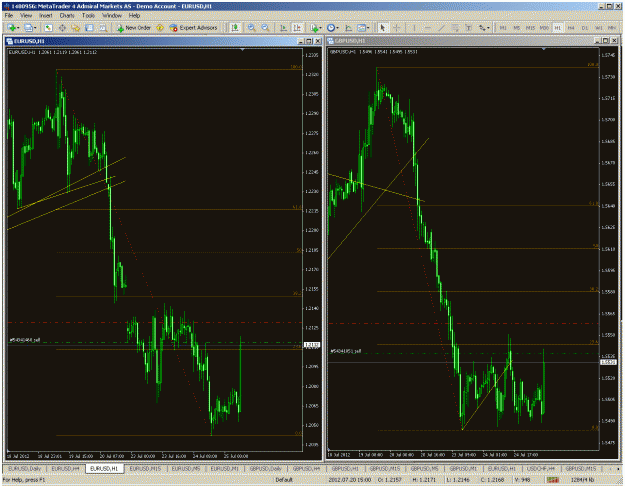Zoom in on the chart
Screen dimensions: 625x486
click(x=252, y=28)
